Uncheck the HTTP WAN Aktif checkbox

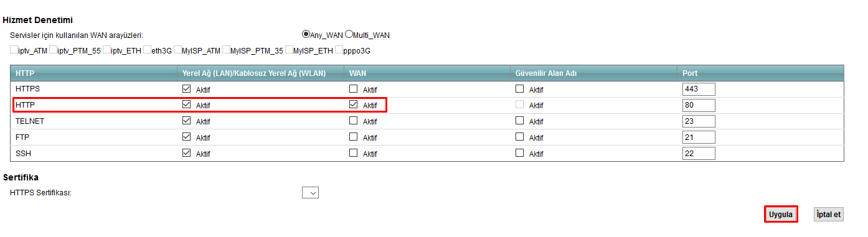point(353,105)
